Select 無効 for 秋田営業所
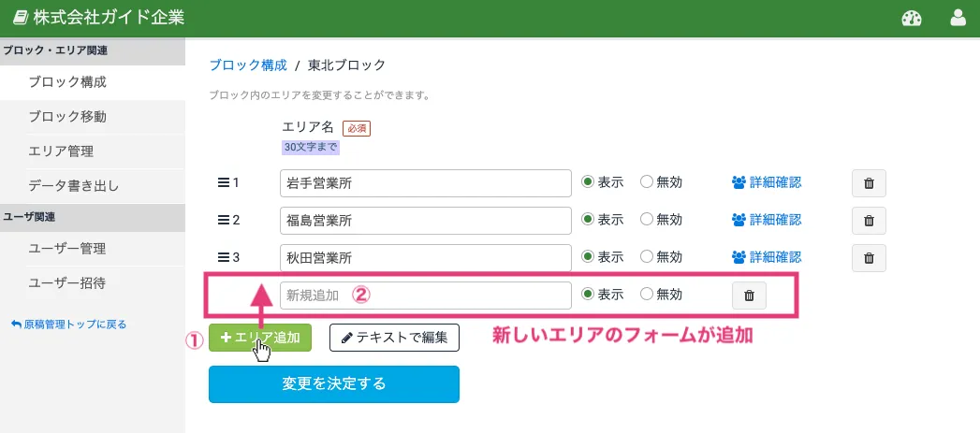Viewport: 980px width, 433px height. [647, 257]
